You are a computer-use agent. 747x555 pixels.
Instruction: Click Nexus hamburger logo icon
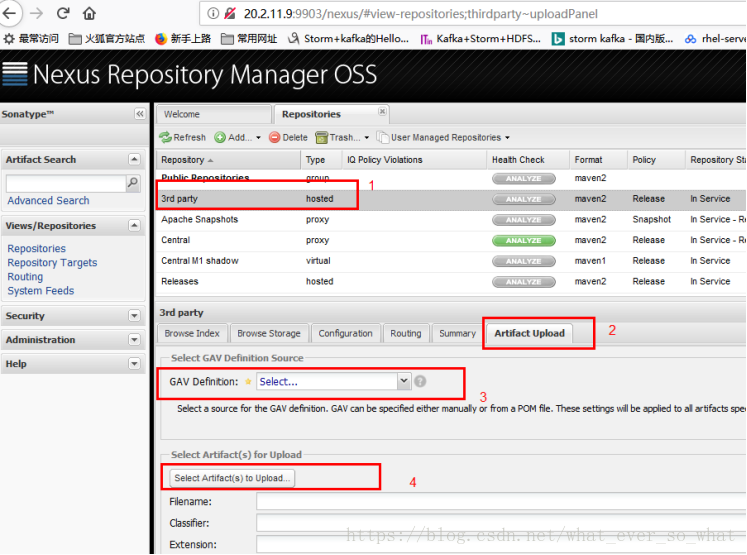(15, 74)
